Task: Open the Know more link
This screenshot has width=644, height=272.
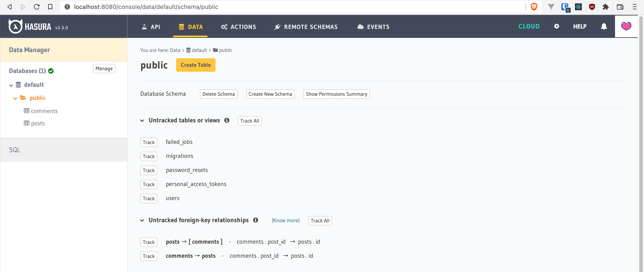Action: (x=286, y=220)
